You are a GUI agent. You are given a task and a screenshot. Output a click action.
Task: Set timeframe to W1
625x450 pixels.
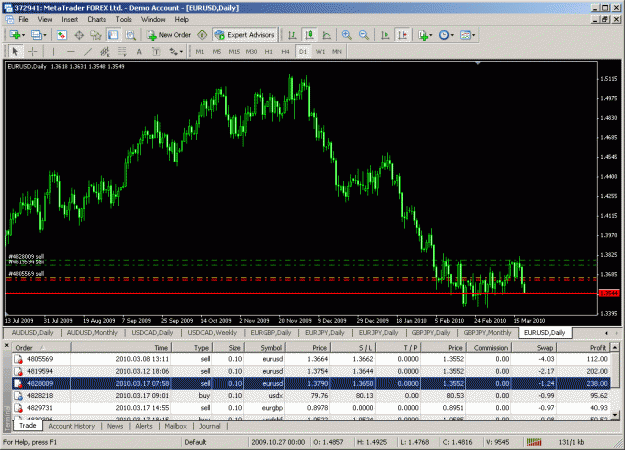(320, 51)
